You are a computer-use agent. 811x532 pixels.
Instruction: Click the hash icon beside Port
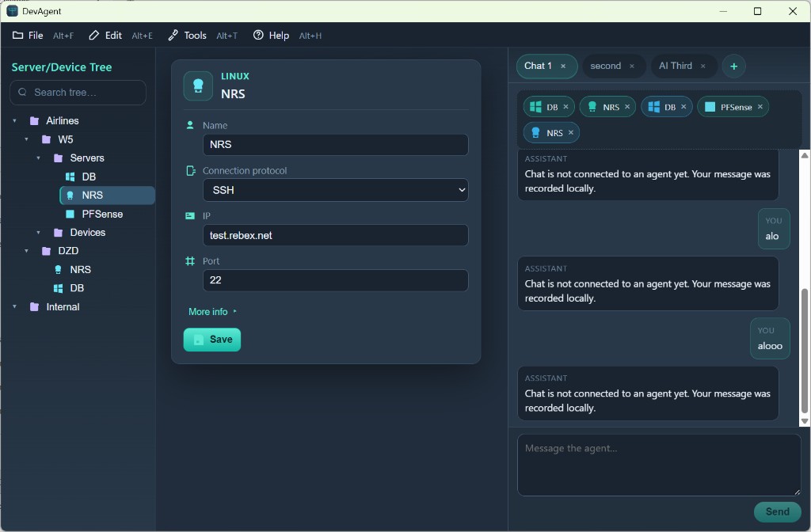[190, 261]
